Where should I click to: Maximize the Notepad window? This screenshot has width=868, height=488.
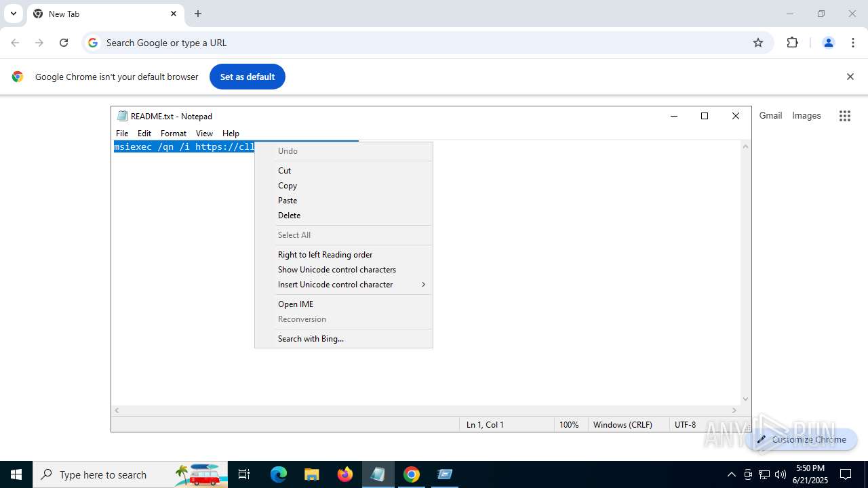point(705,116)
